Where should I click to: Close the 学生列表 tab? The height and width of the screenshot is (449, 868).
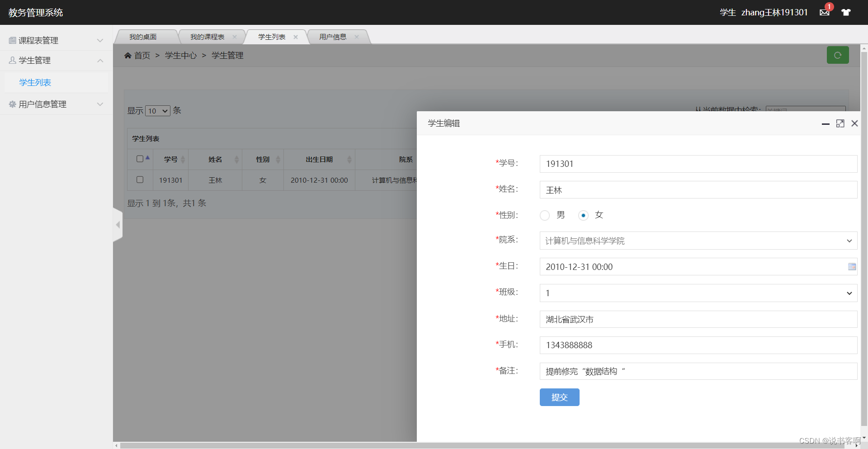point(296,37)
